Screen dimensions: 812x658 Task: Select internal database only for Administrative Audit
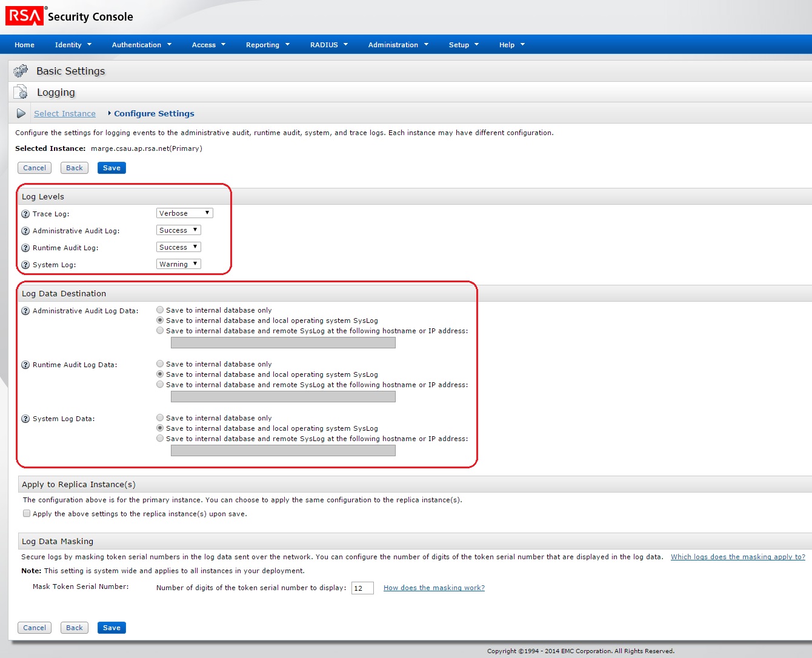(x=160, y=310)
